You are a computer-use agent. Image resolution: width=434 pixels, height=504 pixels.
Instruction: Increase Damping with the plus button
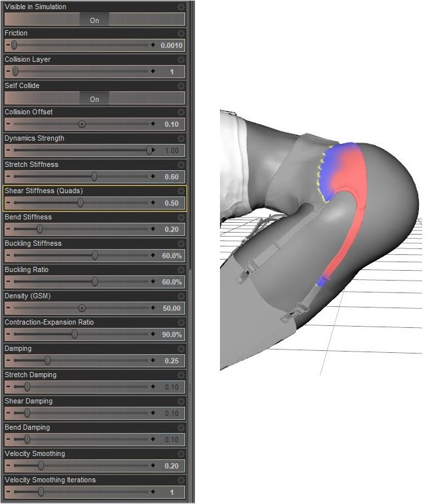153,360
